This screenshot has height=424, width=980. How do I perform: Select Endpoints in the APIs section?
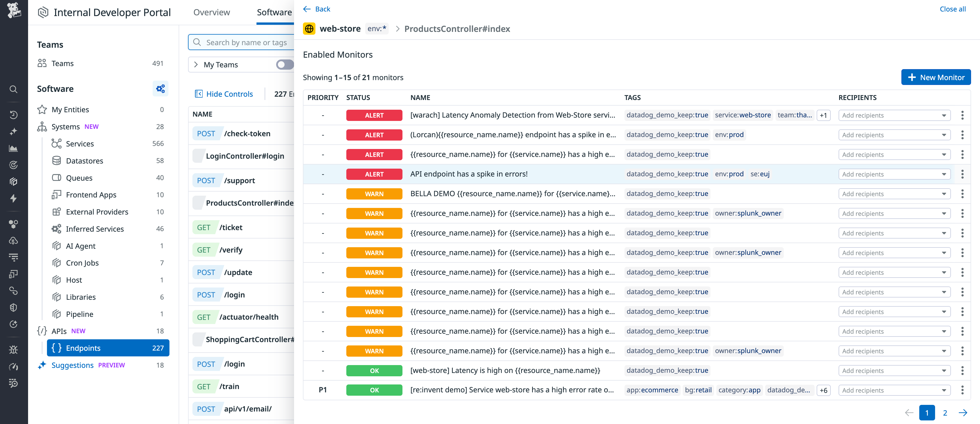[83, 347]
